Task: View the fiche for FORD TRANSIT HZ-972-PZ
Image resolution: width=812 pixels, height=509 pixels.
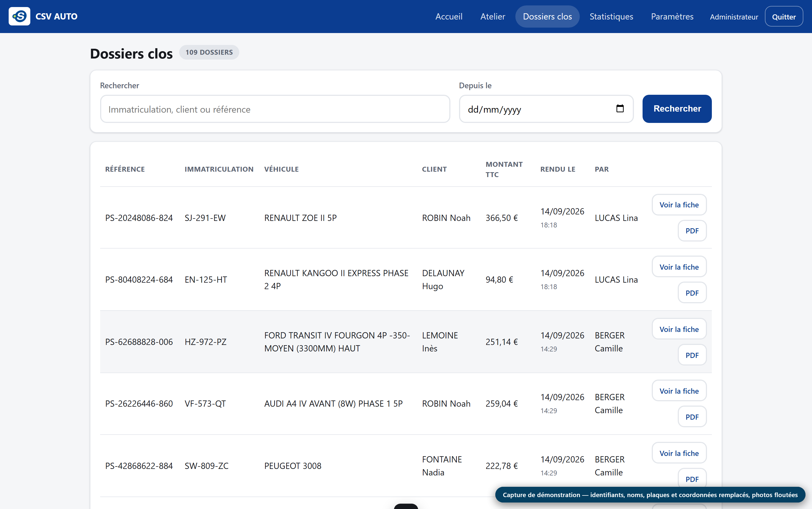Action: [x=679, y=329]
